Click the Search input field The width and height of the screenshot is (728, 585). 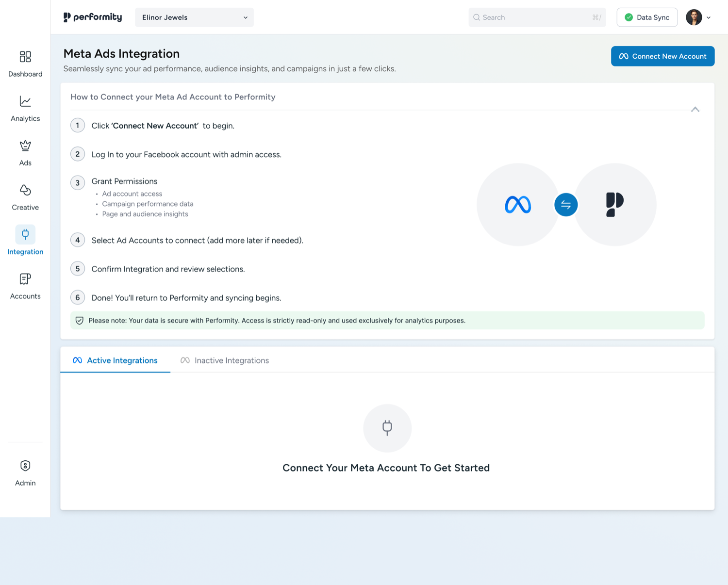[537, 17]
